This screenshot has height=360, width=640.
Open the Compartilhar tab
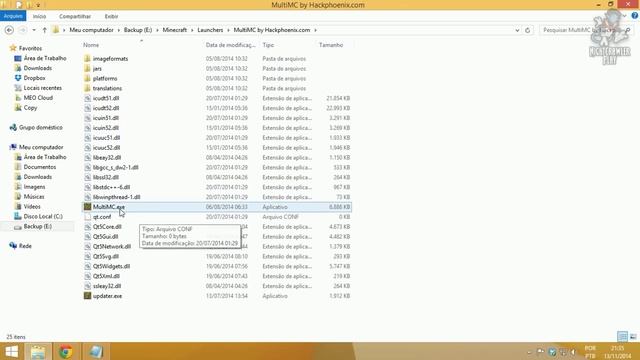75,16
